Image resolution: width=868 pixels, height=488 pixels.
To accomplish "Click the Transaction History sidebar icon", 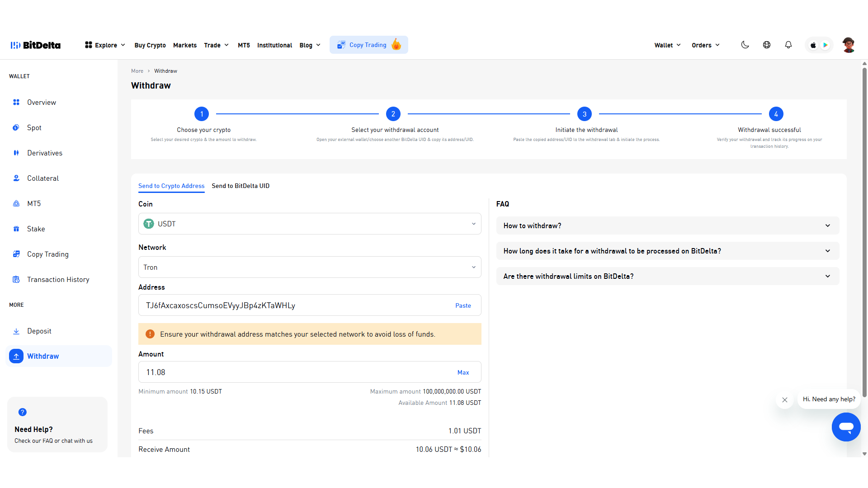I will pos(16,279).
